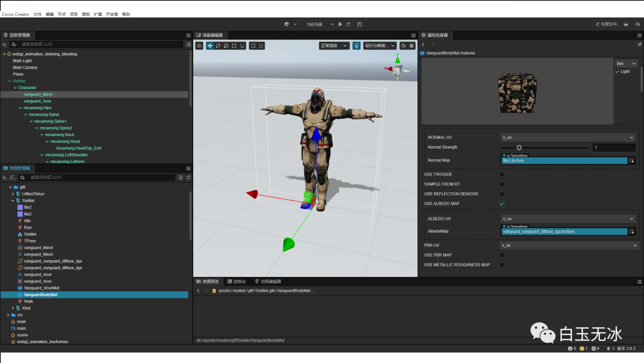Uncheck the USE ALBEDO MAP checkbox
Image resolution: width=644 pixels, height=363 pixels.
tap(501, 204)
